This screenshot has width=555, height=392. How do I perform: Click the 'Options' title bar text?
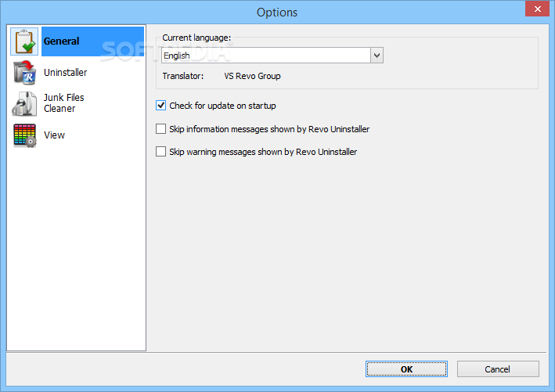point(277,13)
